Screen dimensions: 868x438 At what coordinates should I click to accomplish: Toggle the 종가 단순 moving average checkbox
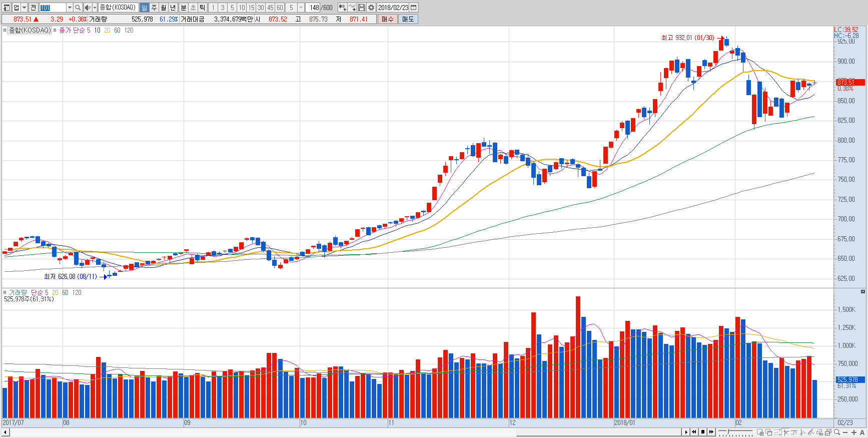(55, 31)
